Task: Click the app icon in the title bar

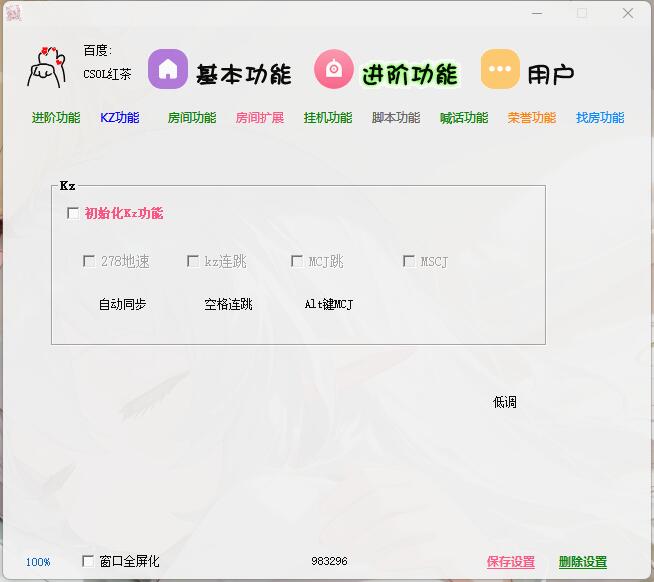Action: point(14,13)
